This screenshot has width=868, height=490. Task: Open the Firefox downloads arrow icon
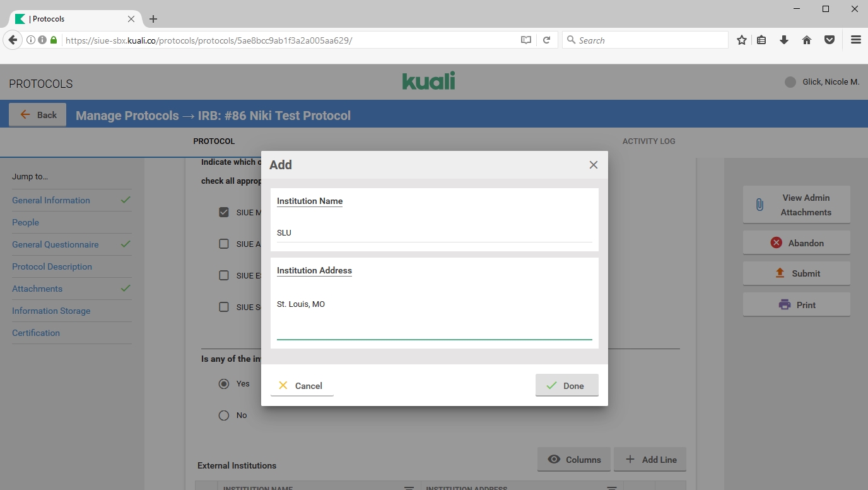pos(784,40)
